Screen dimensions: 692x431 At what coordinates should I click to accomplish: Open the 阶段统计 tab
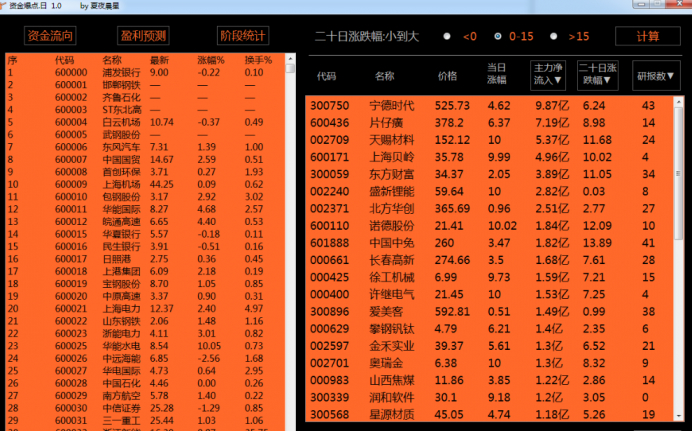click(x=243, y=36)
